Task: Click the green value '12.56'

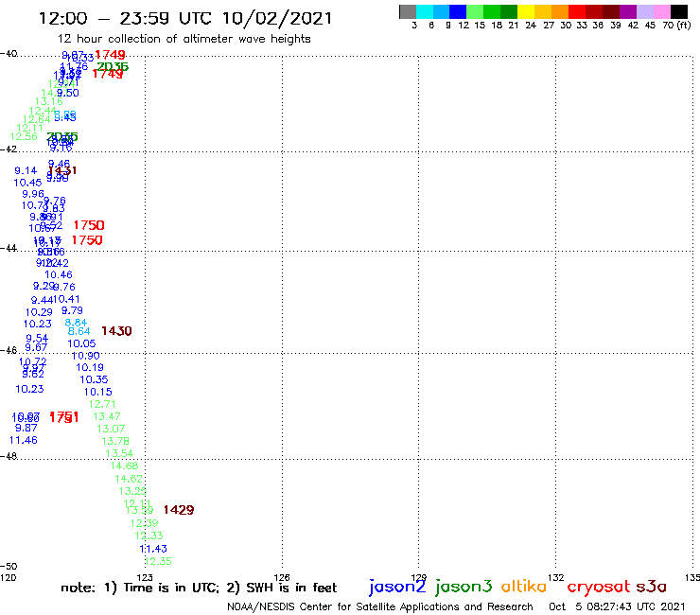Action: 24,136
